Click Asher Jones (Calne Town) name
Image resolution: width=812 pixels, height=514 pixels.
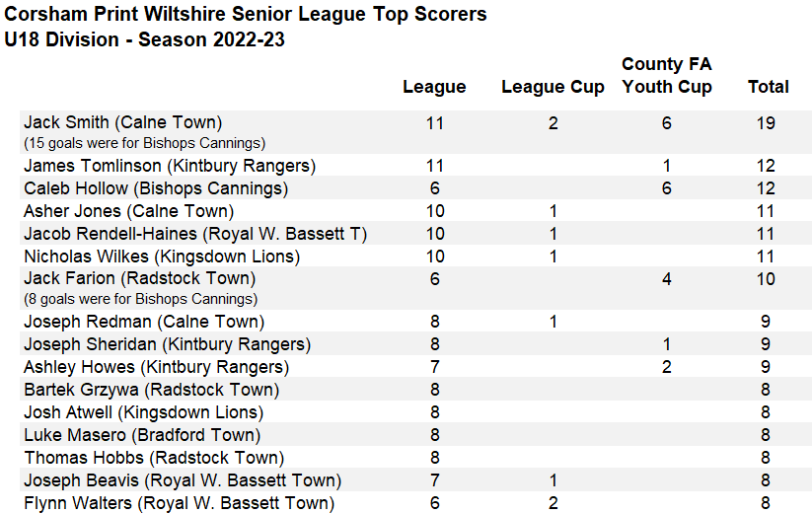point(128,211)
